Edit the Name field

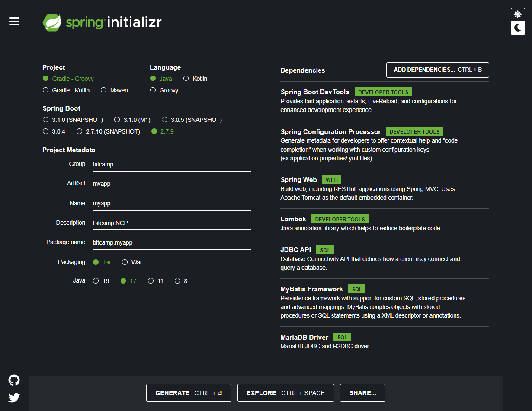[x=172, y=203]
